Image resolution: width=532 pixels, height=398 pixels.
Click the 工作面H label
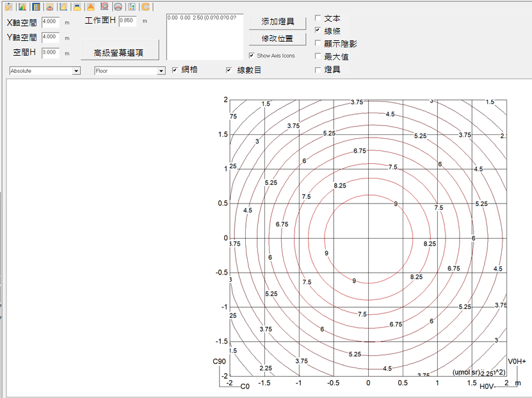[x=100, y=20]
